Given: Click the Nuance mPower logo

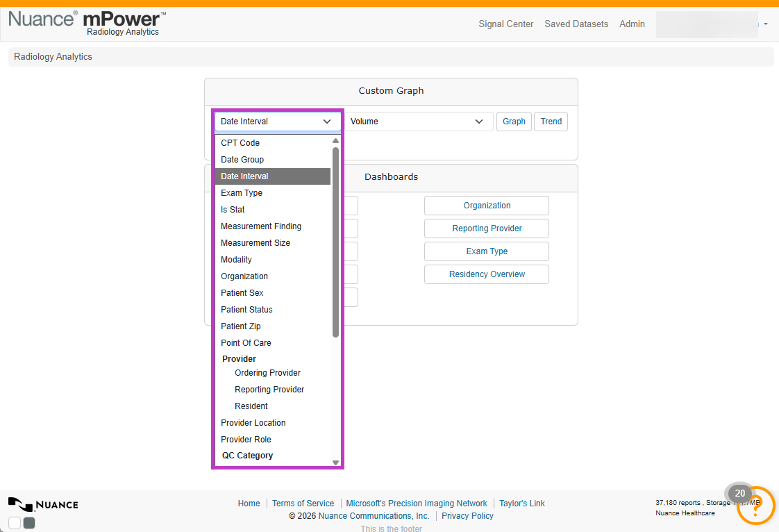Looking at the screenshot, I should pyautogui.click(x=87, y=24).
